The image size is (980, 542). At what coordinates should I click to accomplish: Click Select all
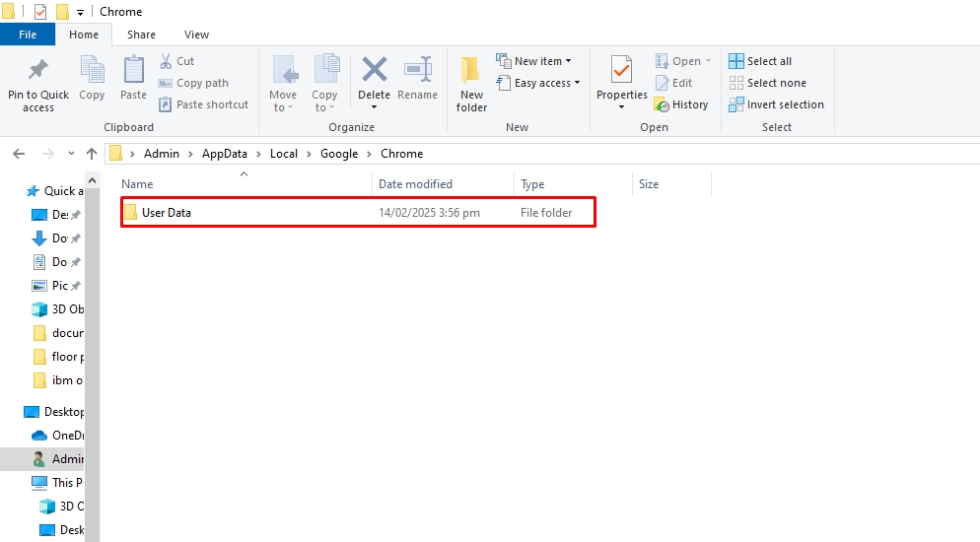click(x=760, y=61)
